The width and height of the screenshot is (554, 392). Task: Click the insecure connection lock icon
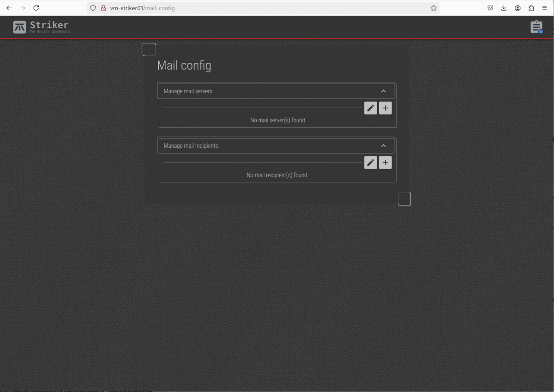103,8
